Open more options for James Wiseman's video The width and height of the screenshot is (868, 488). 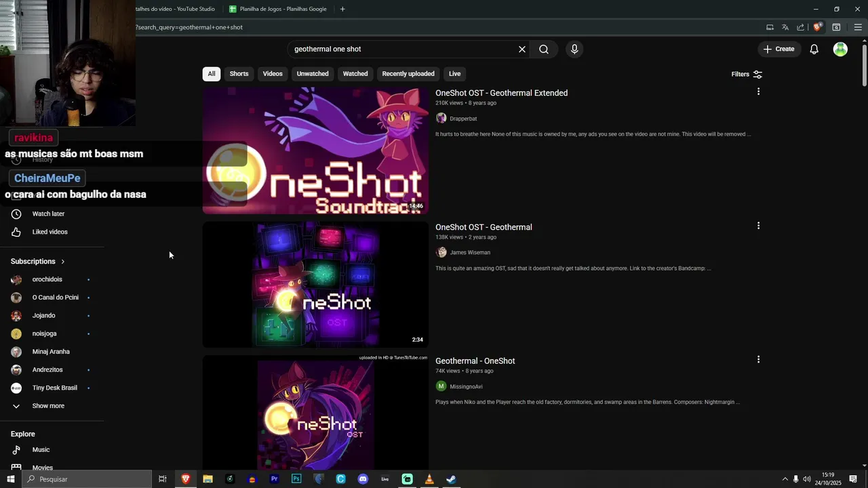(758, 226)
